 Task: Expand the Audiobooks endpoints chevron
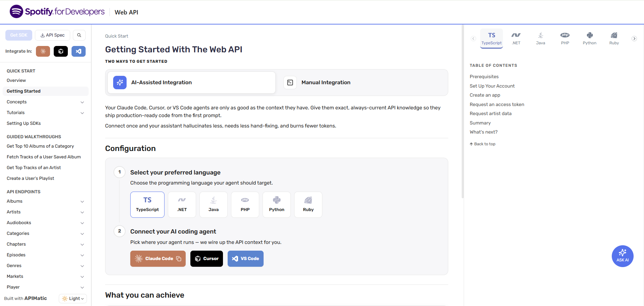coord(82,223)
